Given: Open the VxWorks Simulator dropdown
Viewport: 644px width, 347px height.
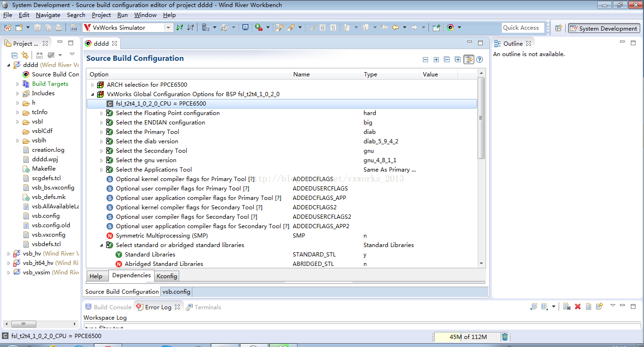Looking at the screenshot, I should tap(168, 28).
